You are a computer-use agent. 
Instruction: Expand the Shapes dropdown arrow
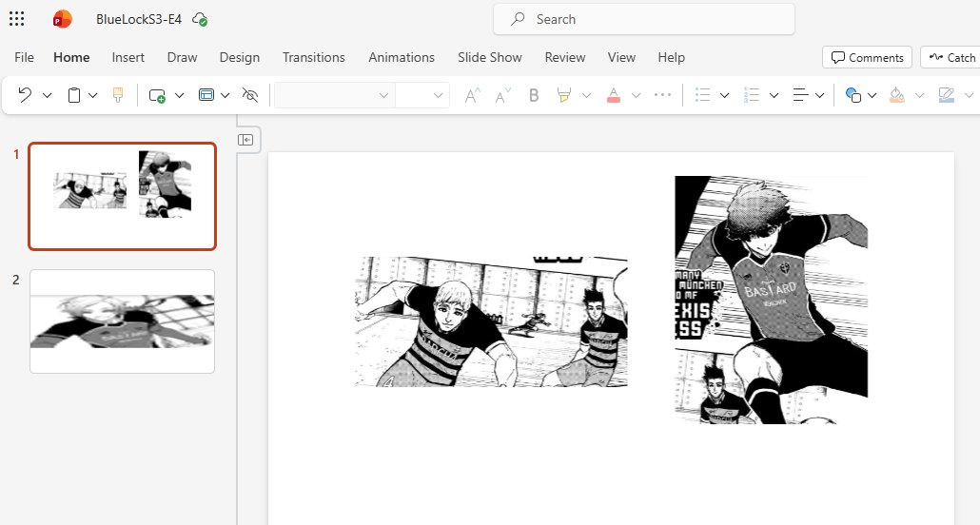coord(872,95)
